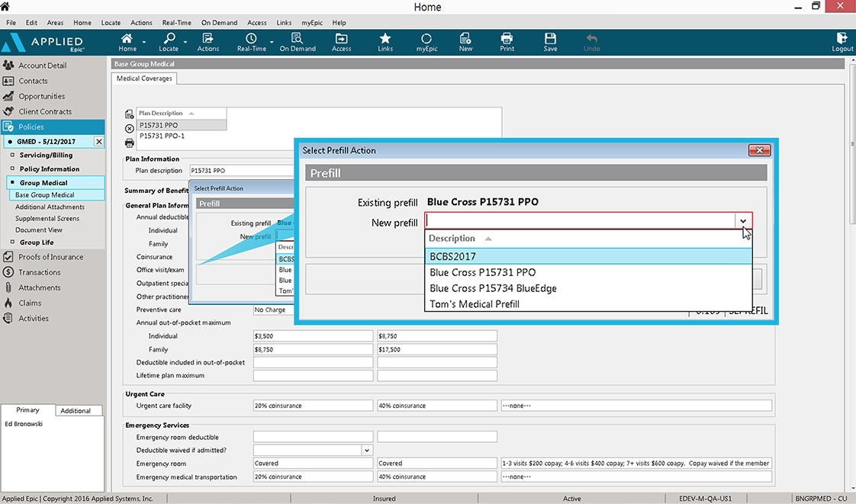Open the myEpic toolbar icon

[x=426, y=42]
